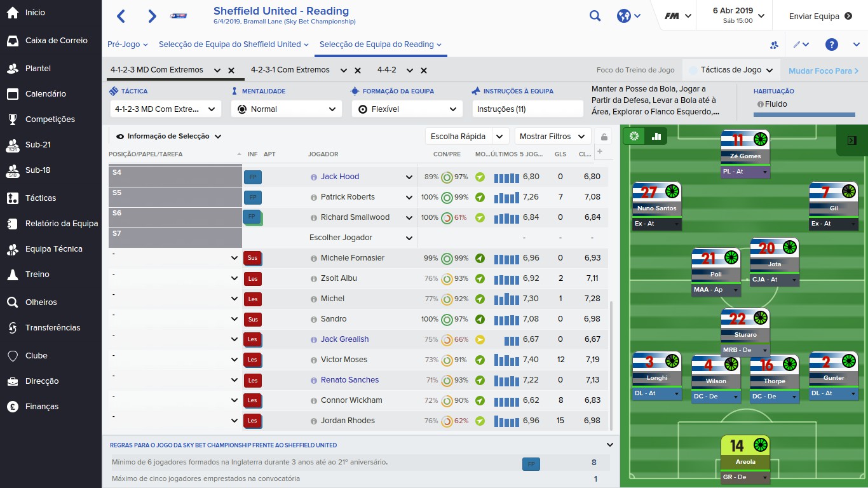The width and height of the screenshot is (868, 488).
Task: Toggle the selection lock icon
Action: (604, 137)
